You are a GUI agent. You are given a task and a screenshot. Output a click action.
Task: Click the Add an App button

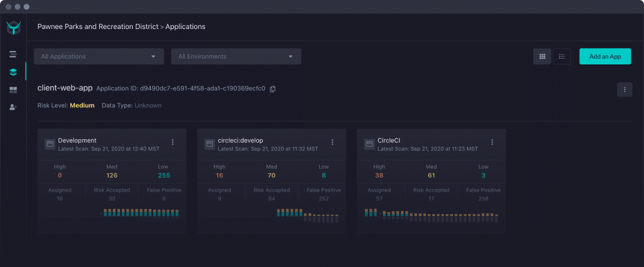[605, 56]
